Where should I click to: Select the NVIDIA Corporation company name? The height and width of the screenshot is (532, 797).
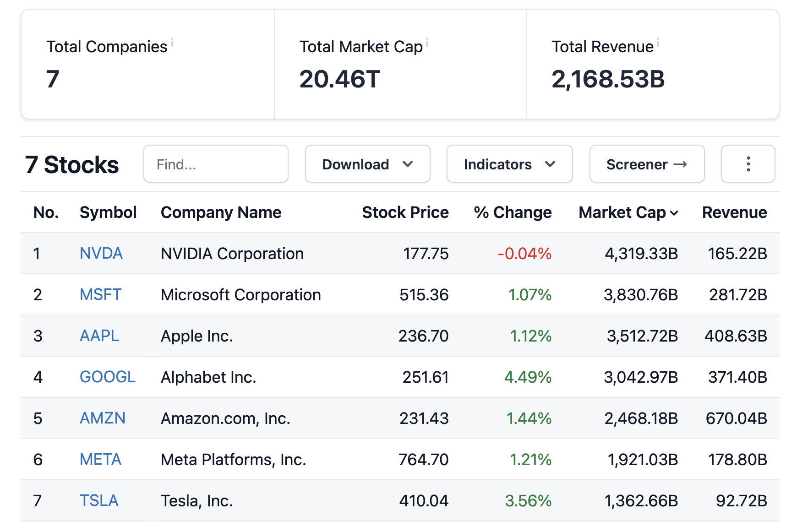(232, 253)
